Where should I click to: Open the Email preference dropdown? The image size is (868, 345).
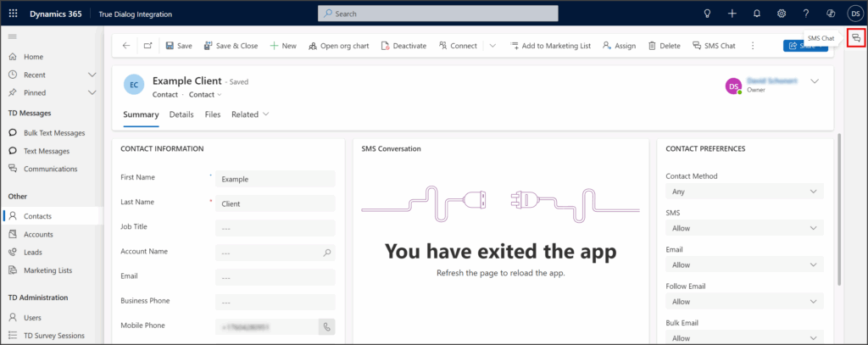click(x=744, y=264)
